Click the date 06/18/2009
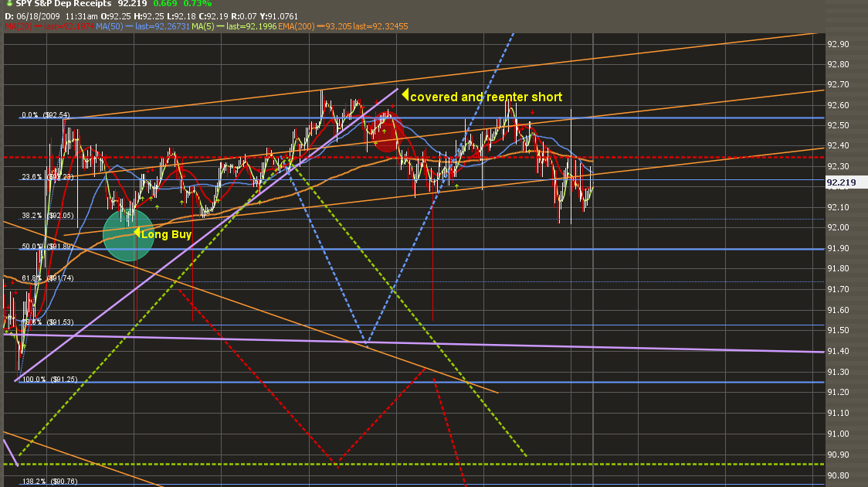 coord(38,16)
